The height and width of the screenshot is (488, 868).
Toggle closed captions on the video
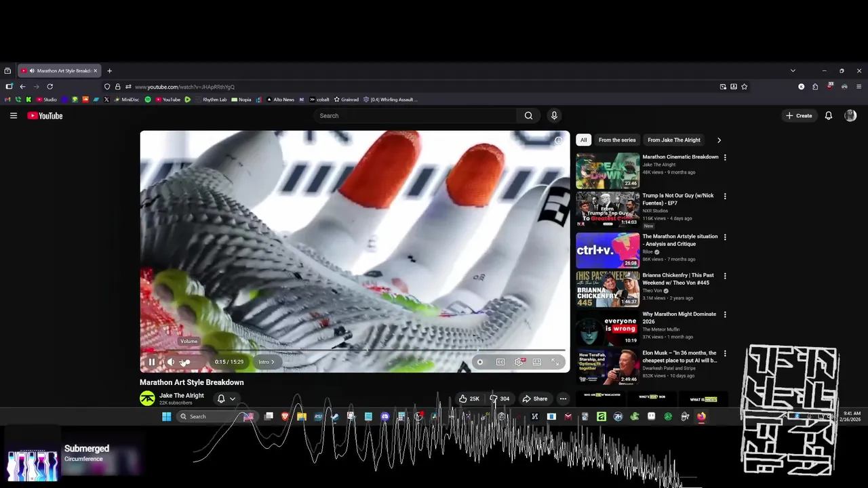500,362
